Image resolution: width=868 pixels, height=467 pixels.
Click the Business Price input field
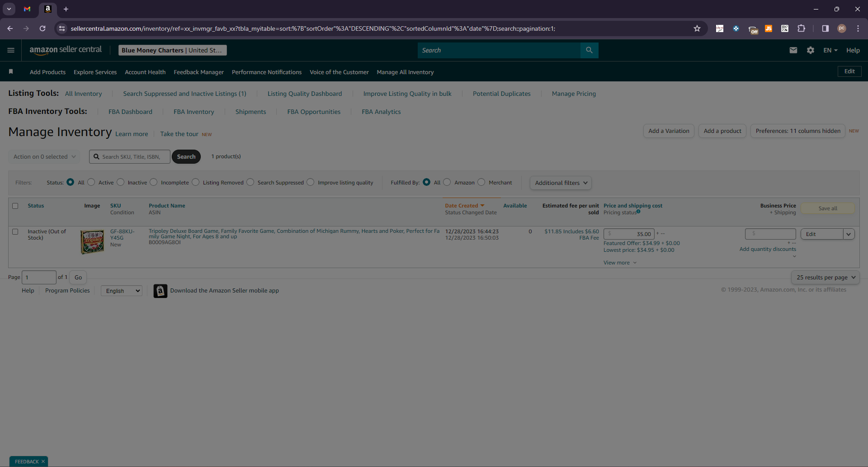[770, 234]
